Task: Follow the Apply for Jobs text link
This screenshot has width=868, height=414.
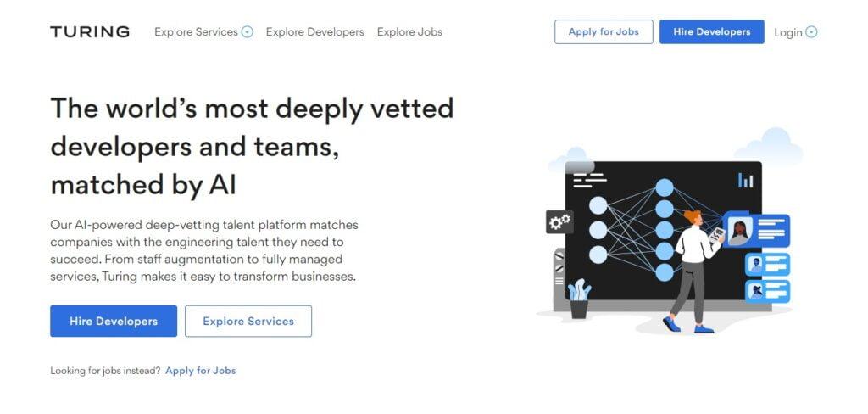Action: 200,371
